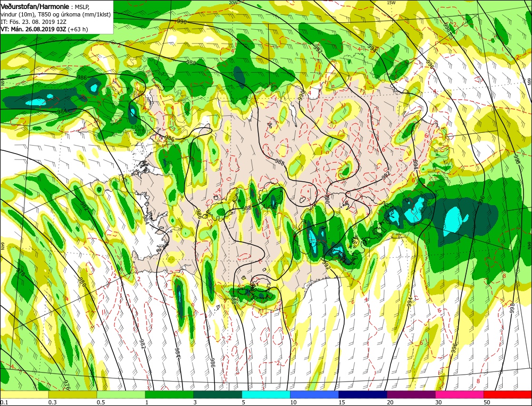
Task: Click the '20W' longitude label
Action: point(233,2)
